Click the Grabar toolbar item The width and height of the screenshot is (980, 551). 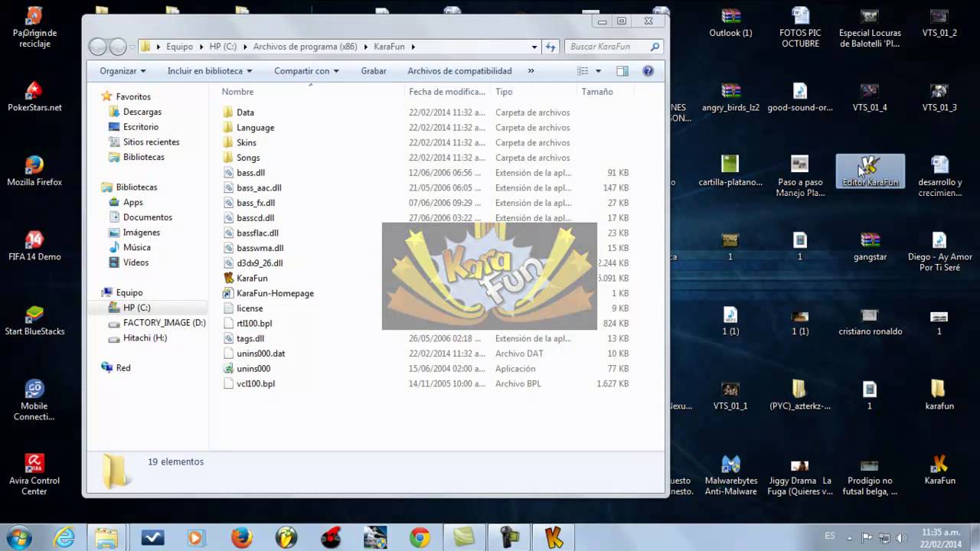[x=374, y=71]
